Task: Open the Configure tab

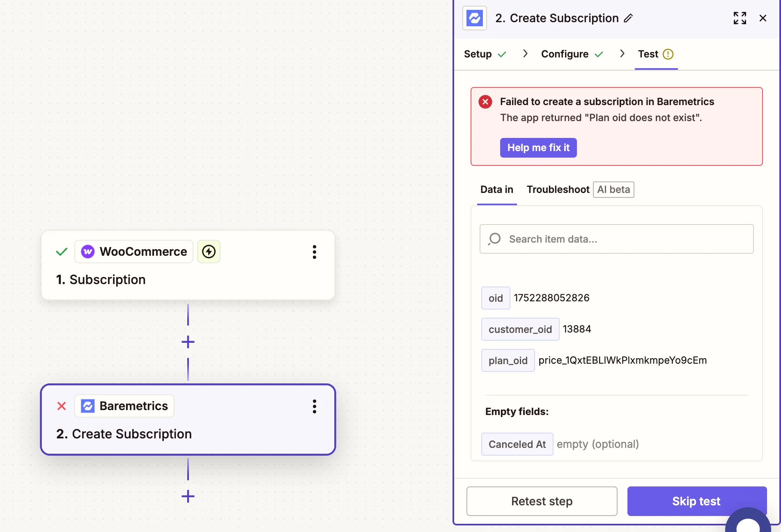Action: (x=572, y=54)
